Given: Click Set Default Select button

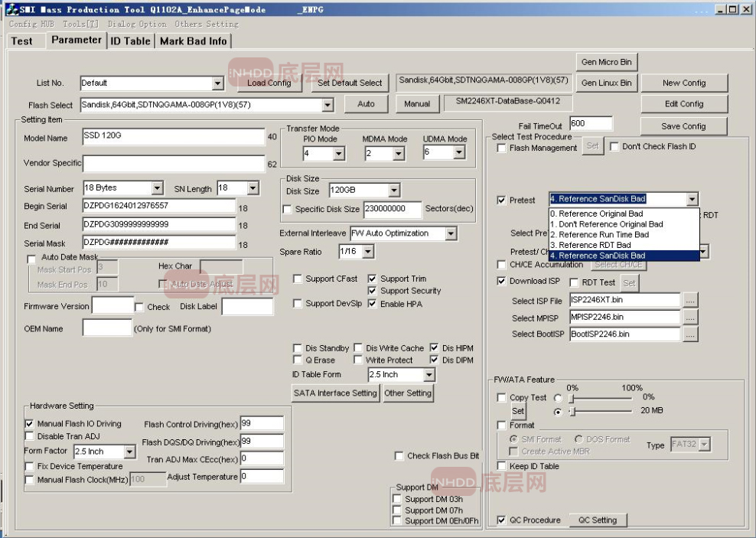Looking at the screenshot, I should [x=350, y=83].
